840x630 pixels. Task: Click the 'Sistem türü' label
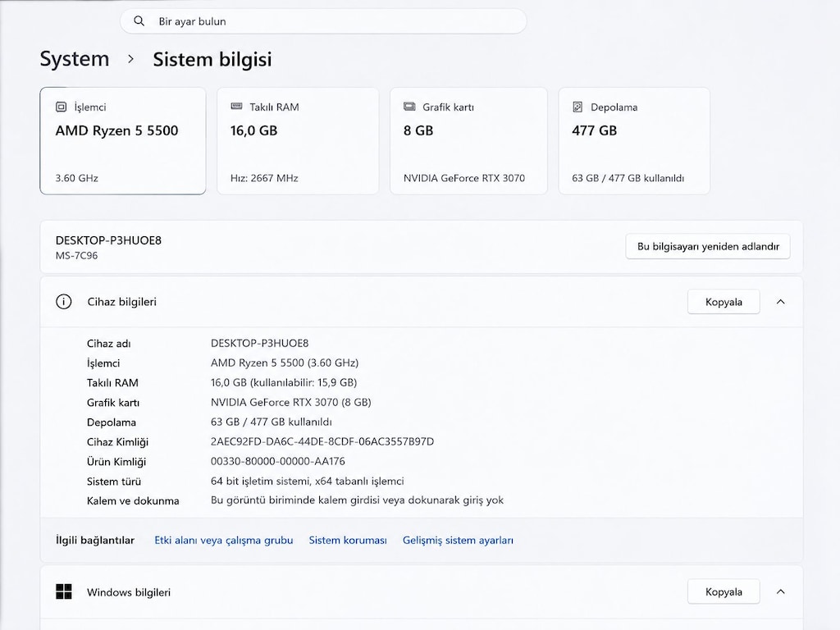pos(114,481)
